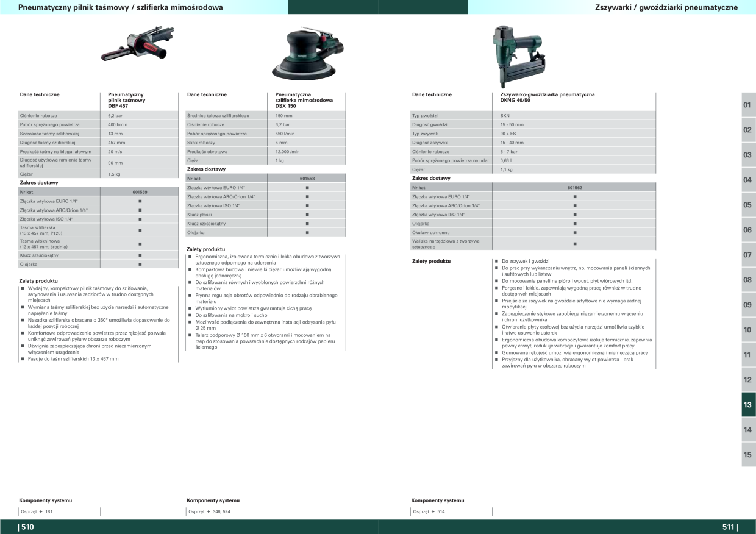This screenshot has height=534, width=756.
Task: Click the label Pobór sprężonego powietrza na udar
Action: [x=451, y=160]
